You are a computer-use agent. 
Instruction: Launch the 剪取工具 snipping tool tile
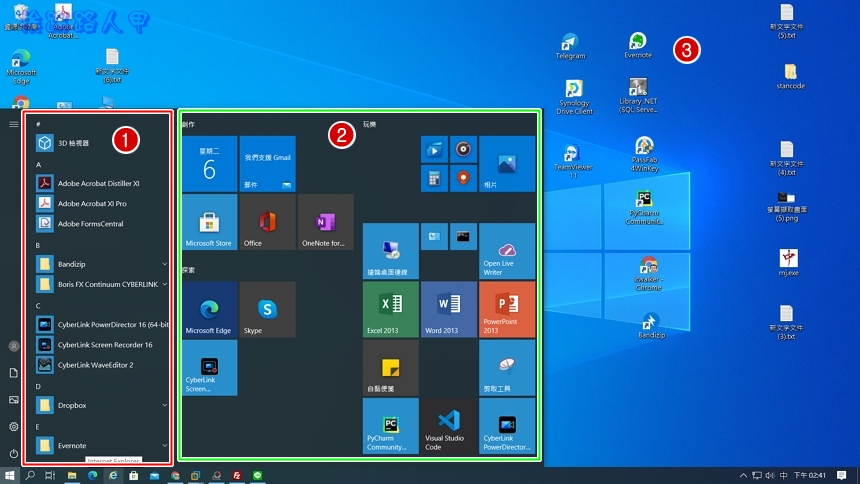click(507, 368)
